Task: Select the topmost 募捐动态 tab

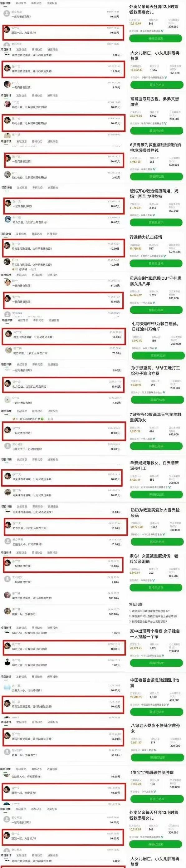Action: point(37,3)
